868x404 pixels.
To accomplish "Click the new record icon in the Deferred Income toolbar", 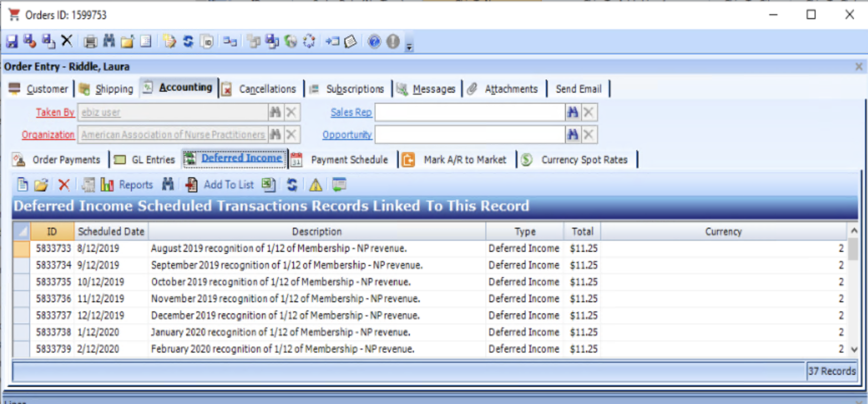I will coord(23,185).
